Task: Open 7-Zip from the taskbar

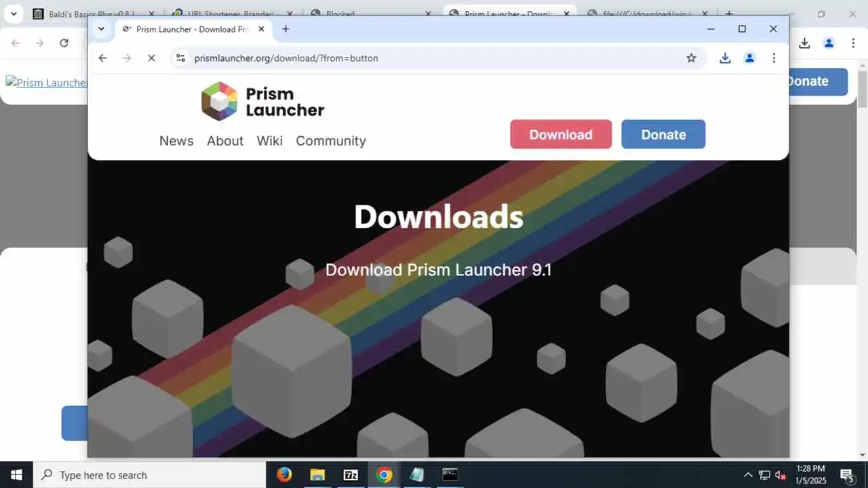Action: (x=351, y=474)
